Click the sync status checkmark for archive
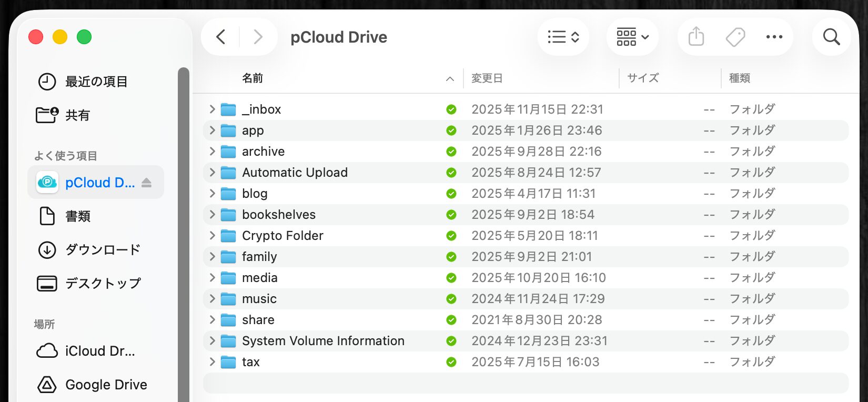This screenshot has width=868, height=402. [x=451, y=152]
